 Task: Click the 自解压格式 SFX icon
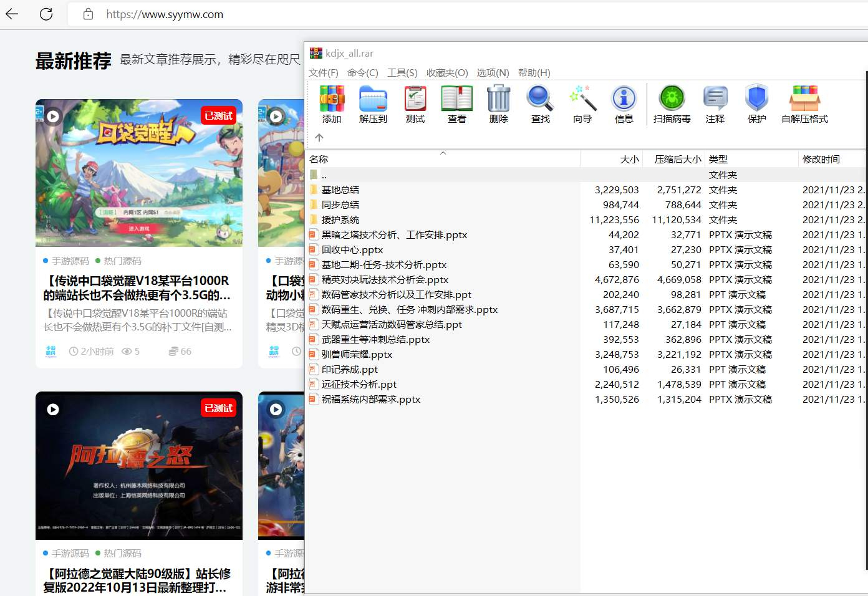804,99
